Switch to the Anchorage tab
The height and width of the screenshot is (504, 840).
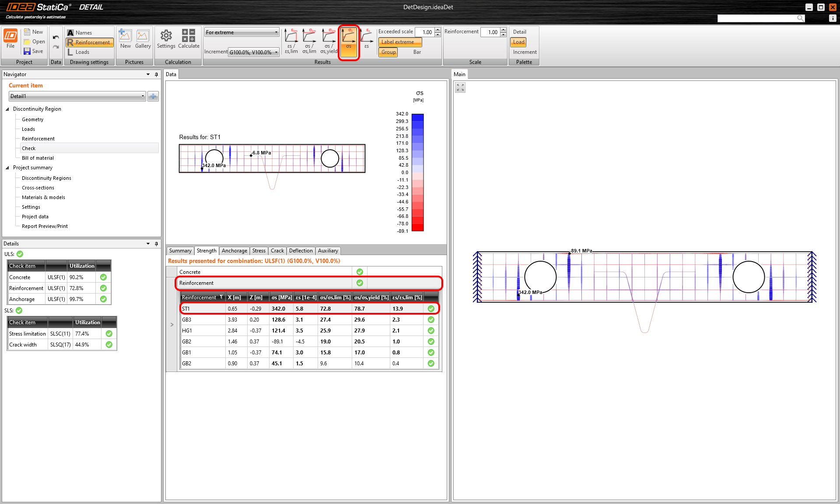click(234, 251)
